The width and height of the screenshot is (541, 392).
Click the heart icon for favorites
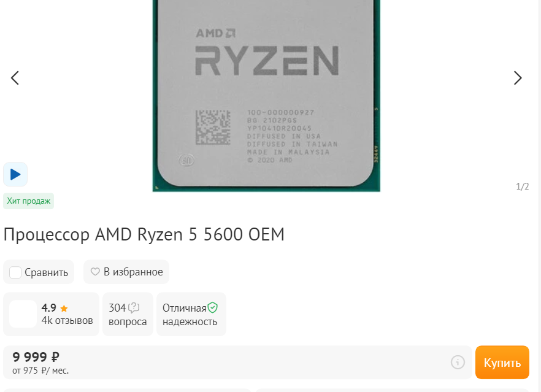pos(95,272)
